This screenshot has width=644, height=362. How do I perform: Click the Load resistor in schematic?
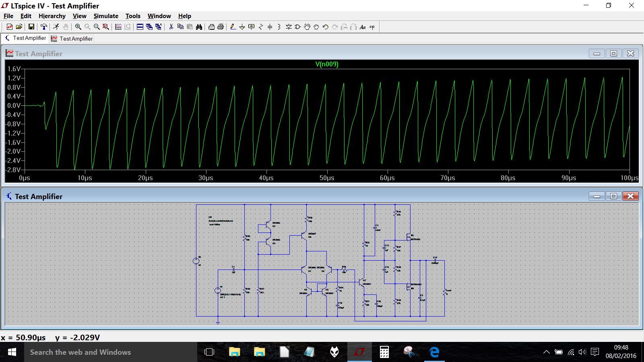445,292
